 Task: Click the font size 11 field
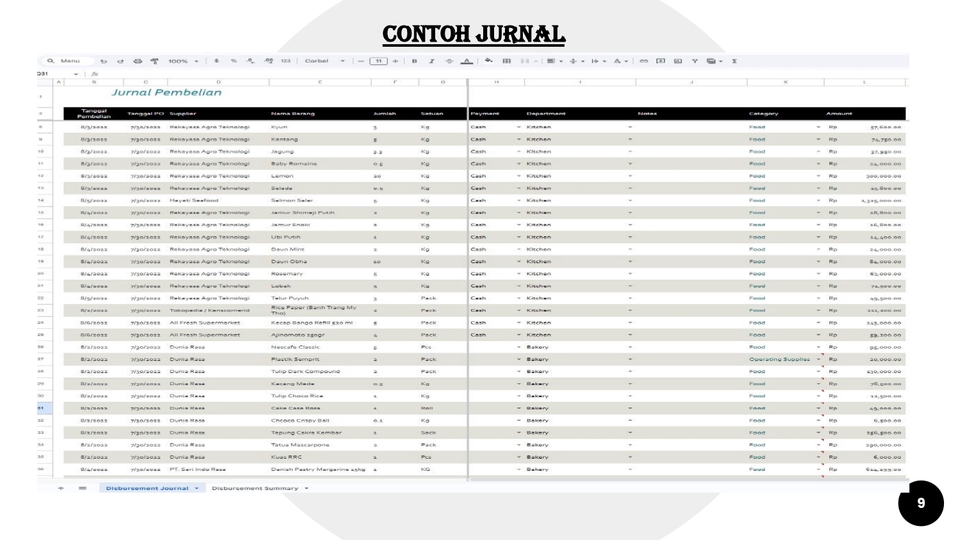(378, 61)
